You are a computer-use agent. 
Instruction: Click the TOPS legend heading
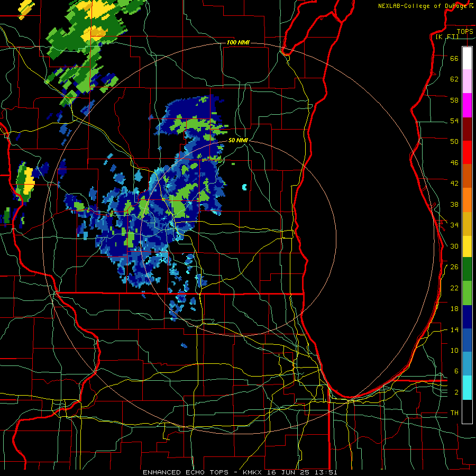465,31
